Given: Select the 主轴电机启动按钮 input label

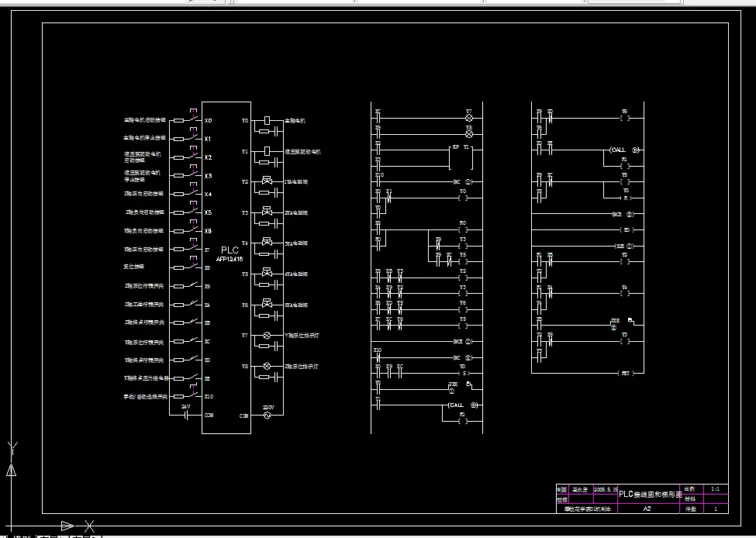Looking at the screenshot, I should 145,119.
